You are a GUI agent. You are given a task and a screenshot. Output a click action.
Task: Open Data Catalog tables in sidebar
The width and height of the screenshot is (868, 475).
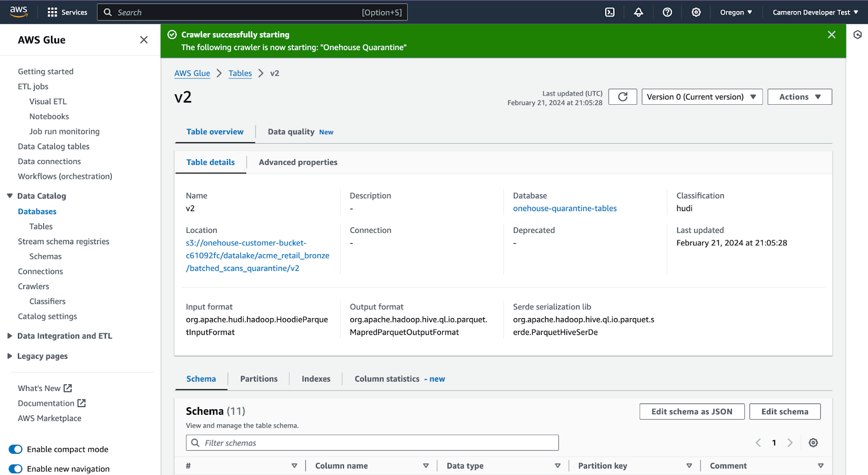54,146
